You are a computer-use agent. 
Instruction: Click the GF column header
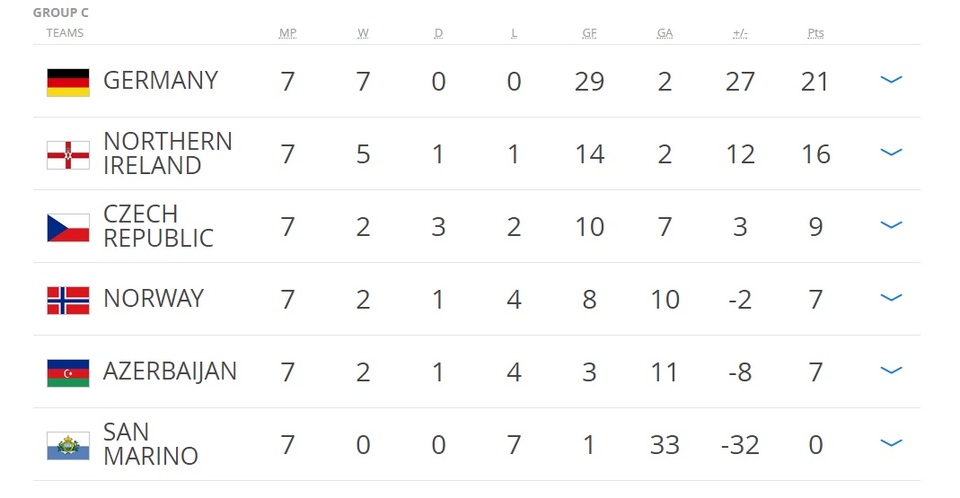589,33
